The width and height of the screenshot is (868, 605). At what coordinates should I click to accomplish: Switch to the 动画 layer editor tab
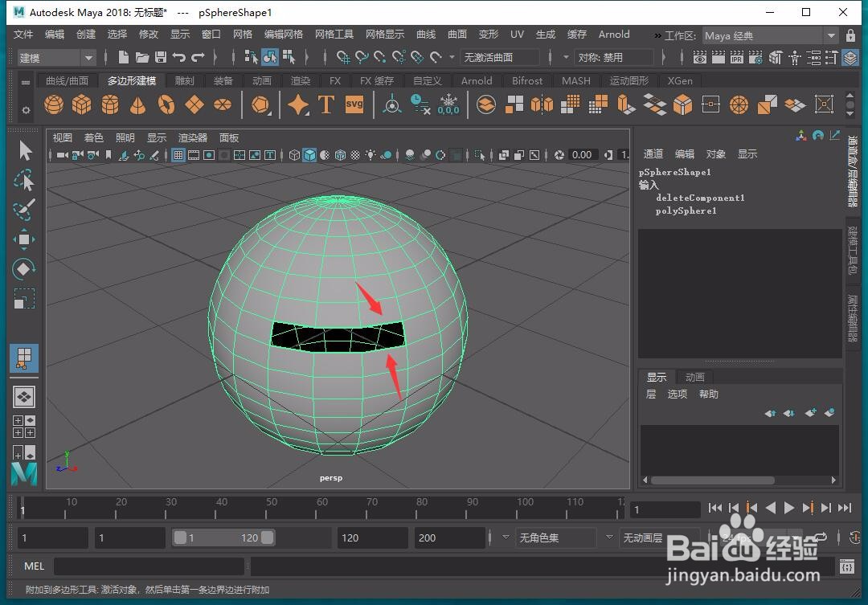tap(694, 377)
